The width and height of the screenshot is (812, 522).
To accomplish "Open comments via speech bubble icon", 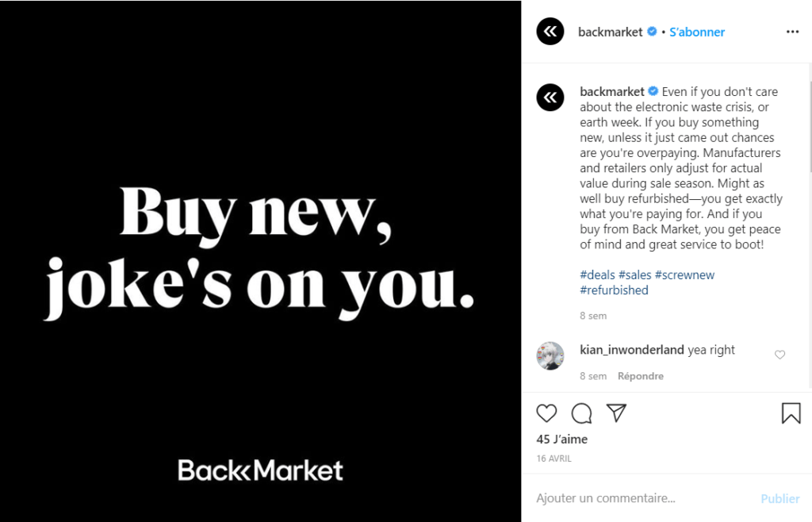I will 582,413.
